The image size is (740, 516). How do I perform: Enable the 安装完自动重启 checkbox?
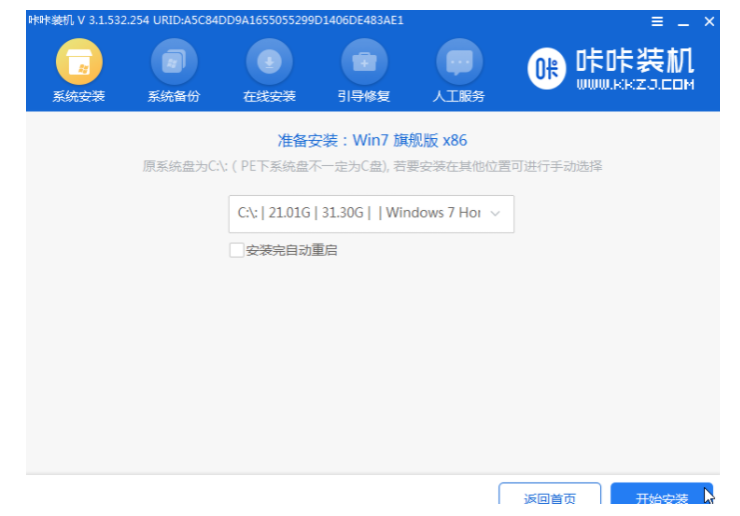click(x=236, y=250)
